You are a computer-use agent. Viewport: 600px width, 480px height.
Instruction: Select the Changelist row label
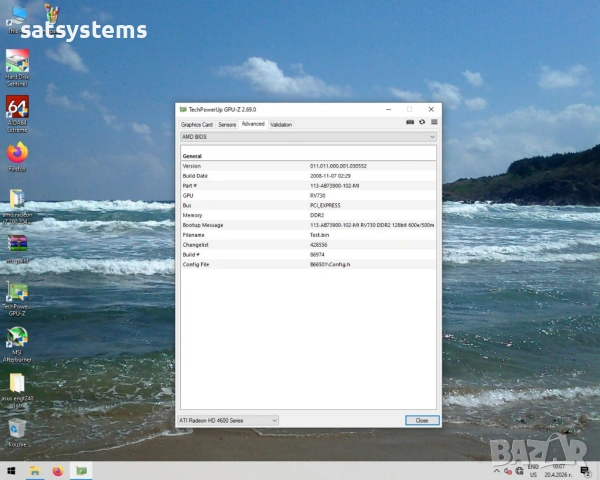tap(196, 245)
